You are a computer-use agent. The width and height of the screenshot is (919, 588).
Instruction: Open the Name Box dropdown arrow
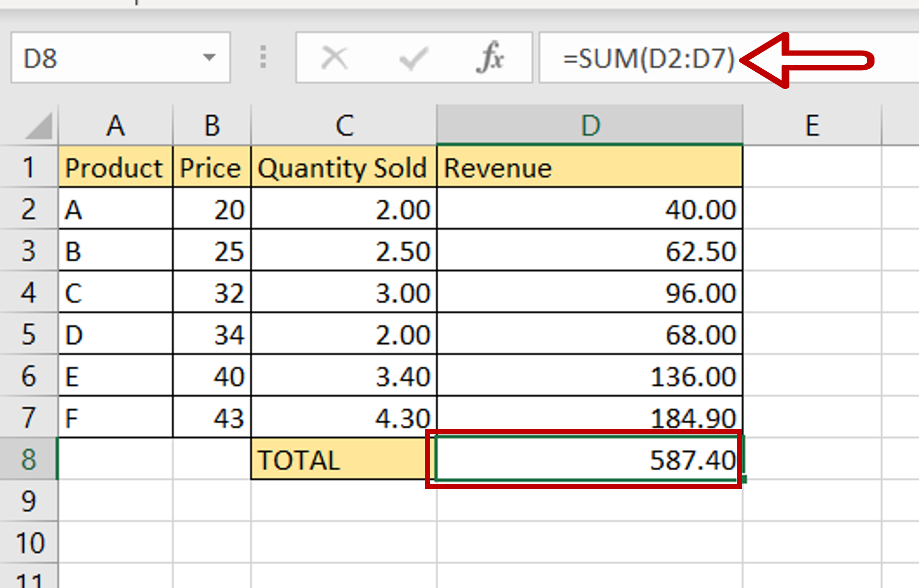click(209, 57)
